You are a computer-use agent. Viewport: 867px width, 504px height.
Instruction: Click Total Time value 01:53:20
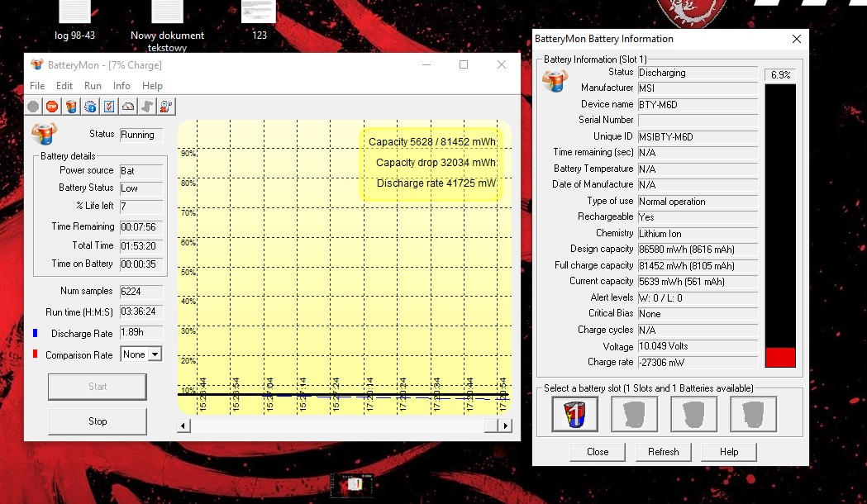point(141,246)
